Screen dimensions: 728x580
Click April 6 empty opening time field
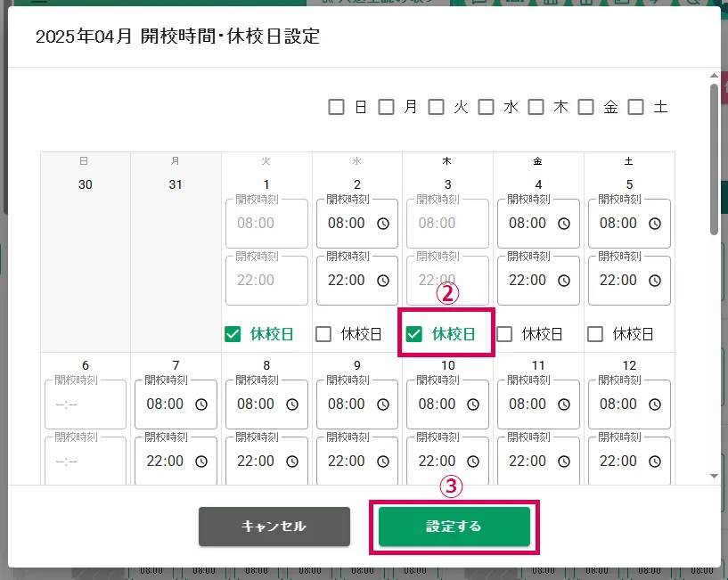pyautogui.click(x=85, y=404)
